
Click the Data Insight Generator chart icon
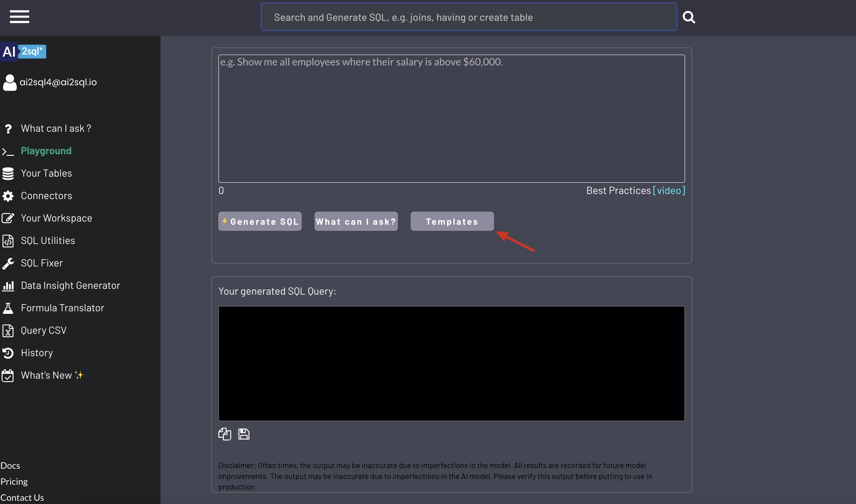8,286
